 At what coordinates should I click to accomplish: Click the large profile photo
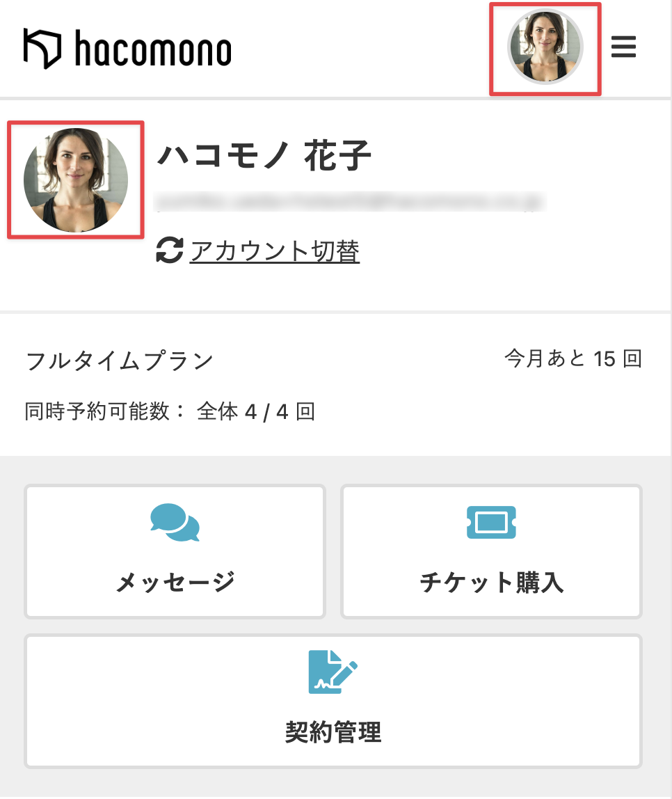pyautogui.click(x=75, y=180)
